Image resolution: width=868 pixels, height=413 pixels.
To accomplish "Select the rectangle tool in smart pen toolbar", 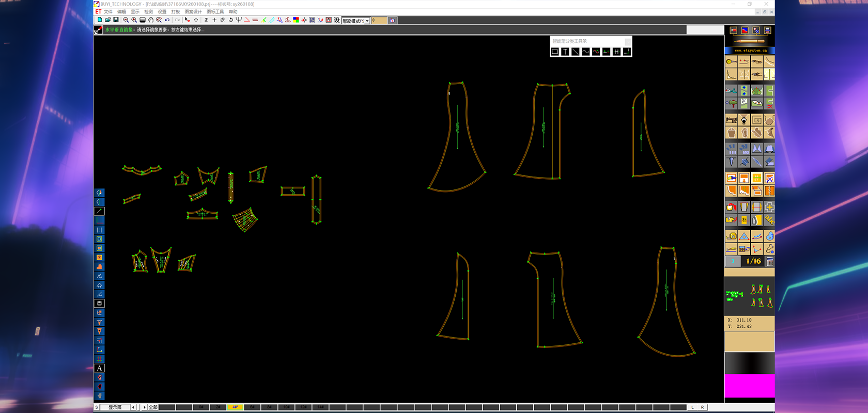I will click(x=555, y=52).
